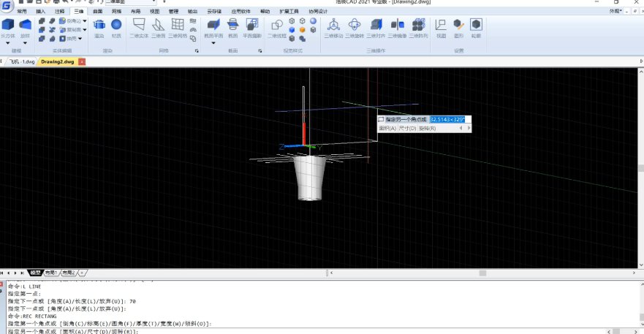Switch to the 常用 ribbon tab

click(x=22, y=12)
